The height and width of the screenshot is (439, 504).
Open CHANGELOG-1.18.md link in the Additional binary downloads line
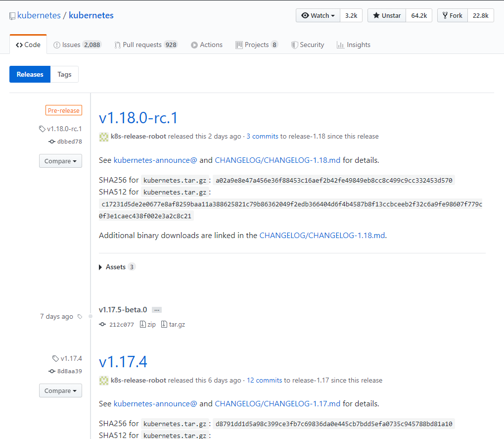[x=322, y=236]
